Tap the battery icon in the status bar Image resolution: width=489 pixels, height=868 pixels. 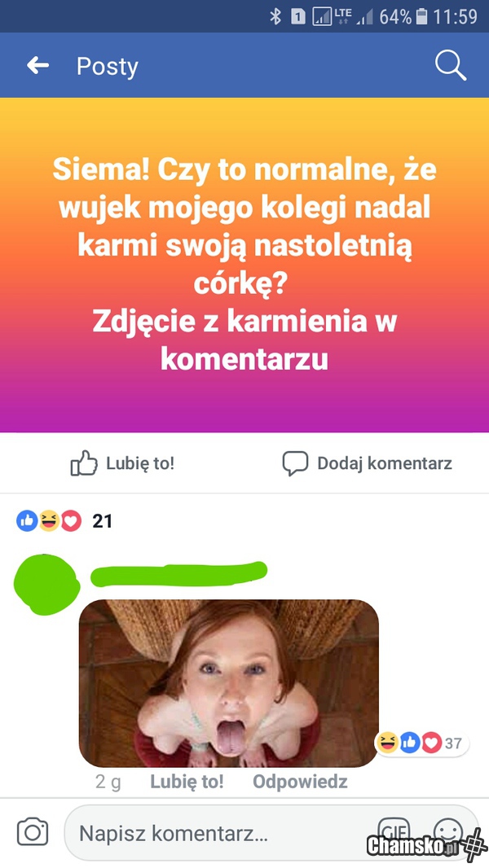pos(422,16)
